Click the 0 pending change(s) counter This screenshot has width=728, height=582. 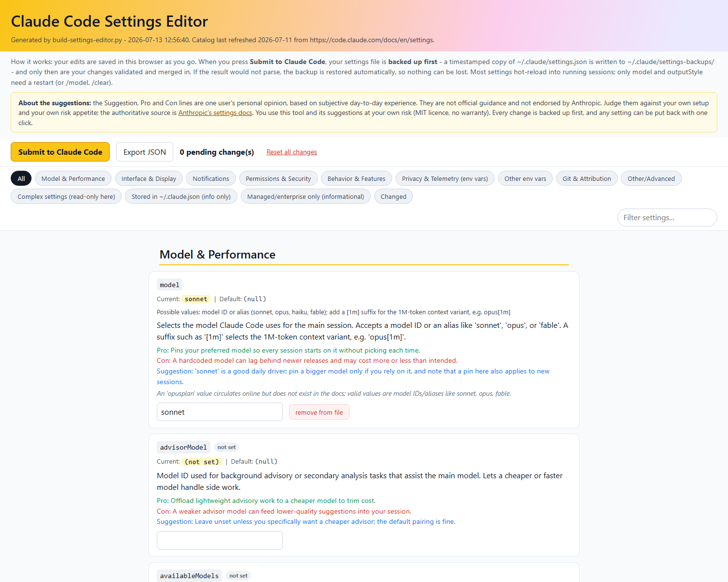217,152
